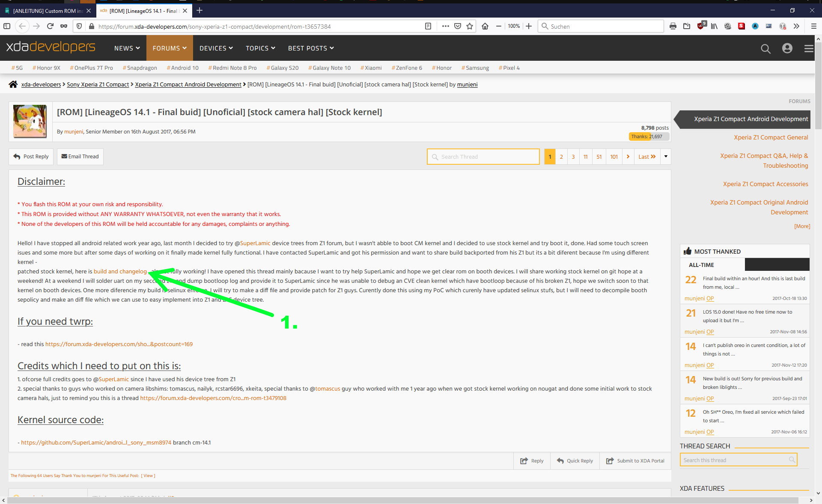Click the browser Suchen search field
Image resolution: width=822 pixels, height=504 pixels.
[601, 26]
